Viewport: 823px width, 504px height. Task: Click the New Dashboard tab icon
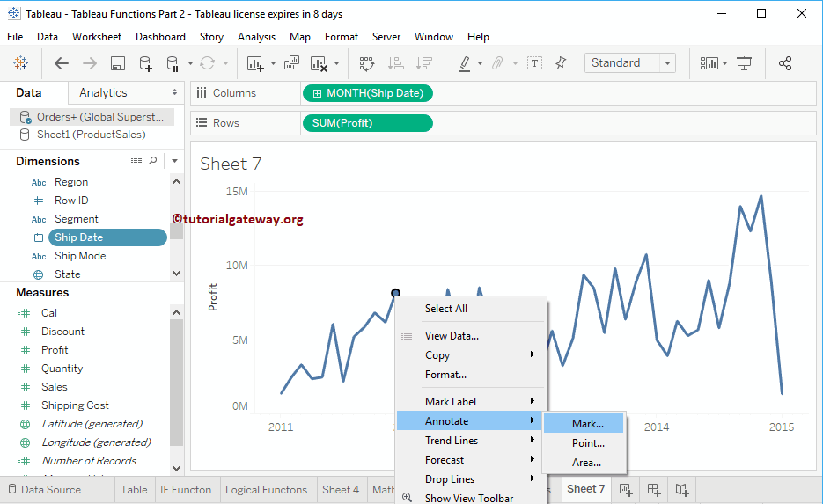pyautogui.click(x=654, y=490)
